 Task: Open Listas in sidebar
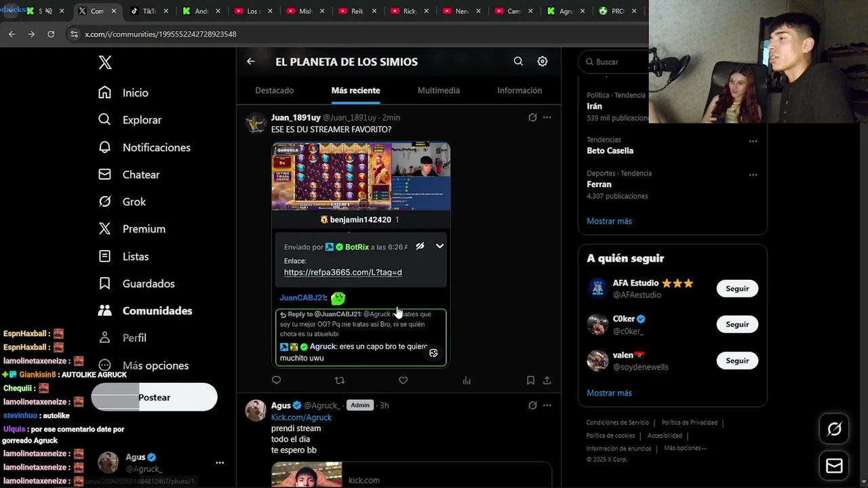coord(123,256)
